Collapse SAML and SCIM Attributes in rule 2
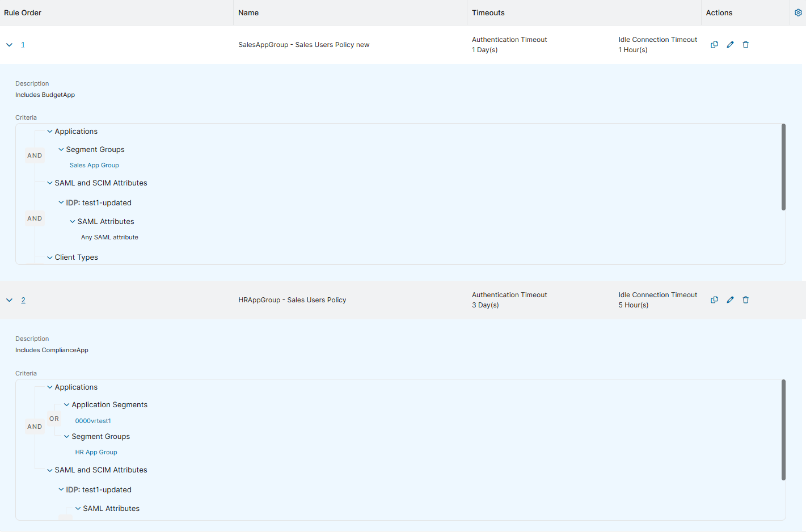The width and height of the screenshot is (806, 532). (50, 470)
